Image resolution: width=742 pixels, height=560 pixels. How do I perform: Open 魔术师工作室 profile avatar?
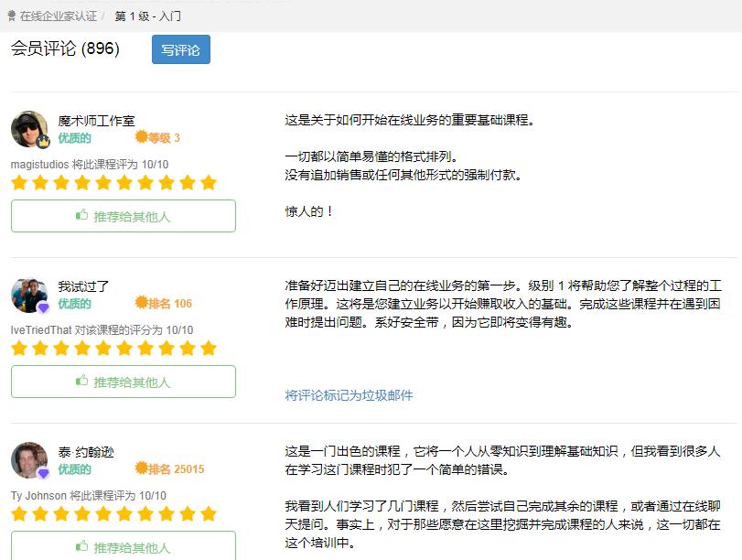pos(29,129)
